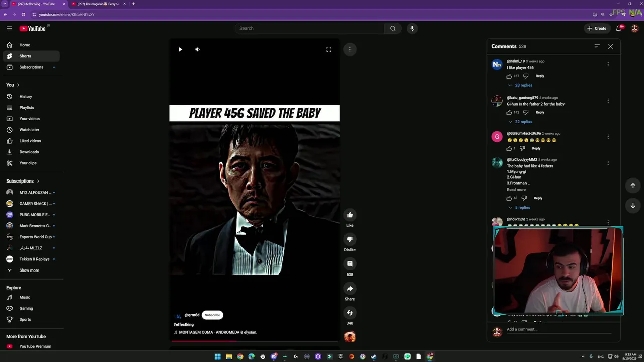Open File Explorer from the taskbar
644x362 pixels.
(229, 357)
